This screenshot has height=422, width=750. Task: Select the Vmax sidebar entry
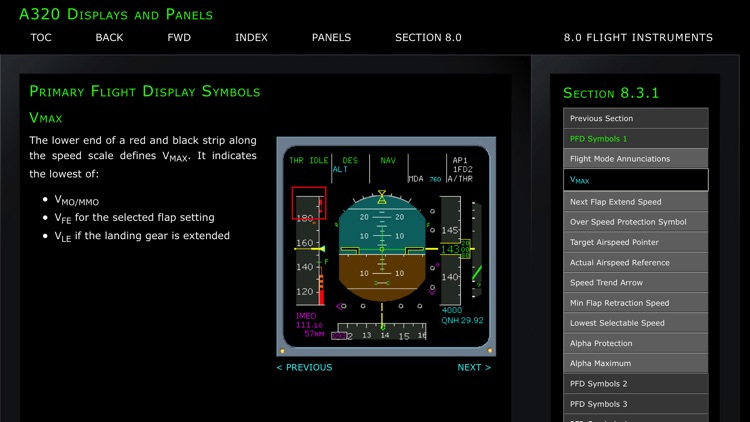(636, 180)
